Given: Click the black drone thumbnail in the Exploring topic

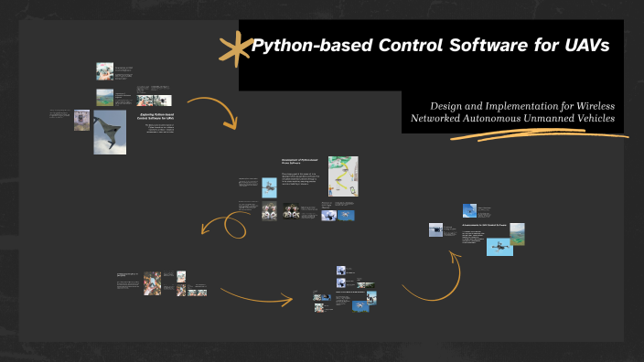Looking at the screenshot, I should 163,101.
